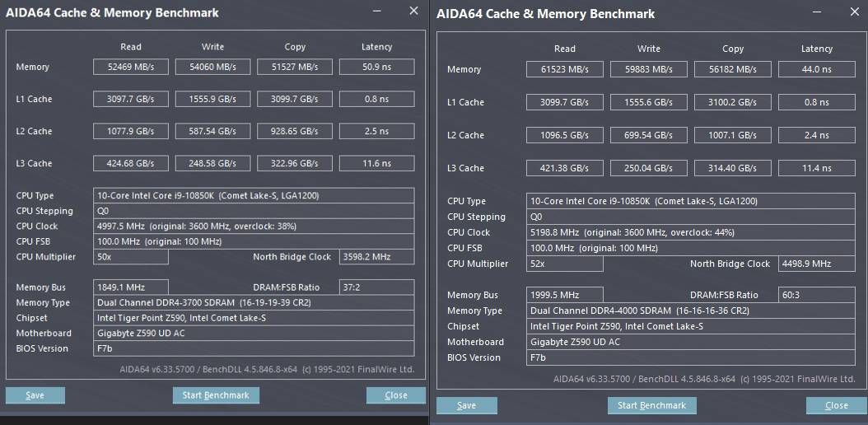Image resolution: width=868 pixels, height=425 pixels.
Task: Minimize the right AIDA64 window
Action: coord(816,11)
